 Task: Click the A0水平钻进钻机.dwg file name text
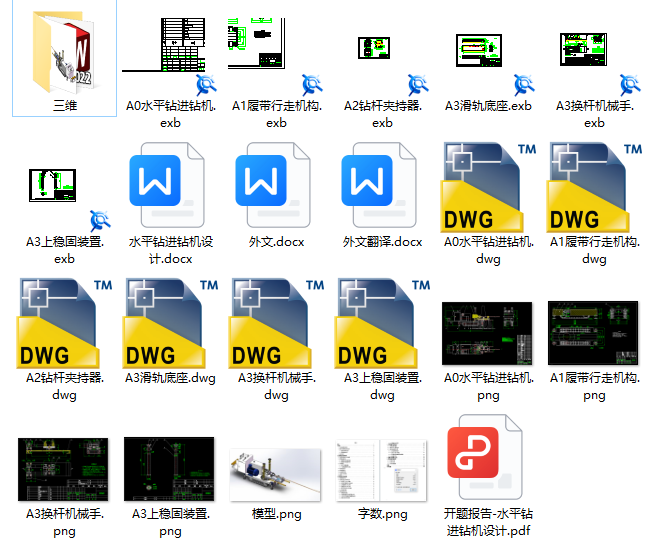(489, 250)
